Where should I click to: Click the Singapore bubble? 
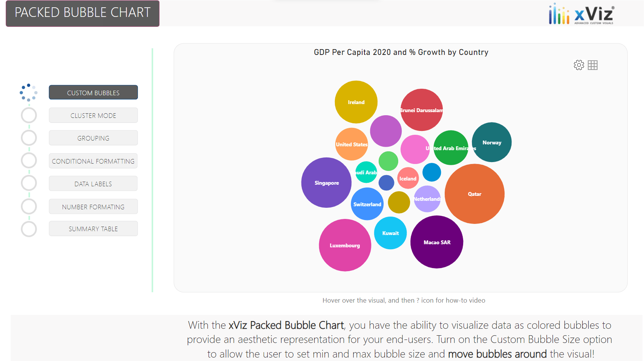(x=326, y=183)
